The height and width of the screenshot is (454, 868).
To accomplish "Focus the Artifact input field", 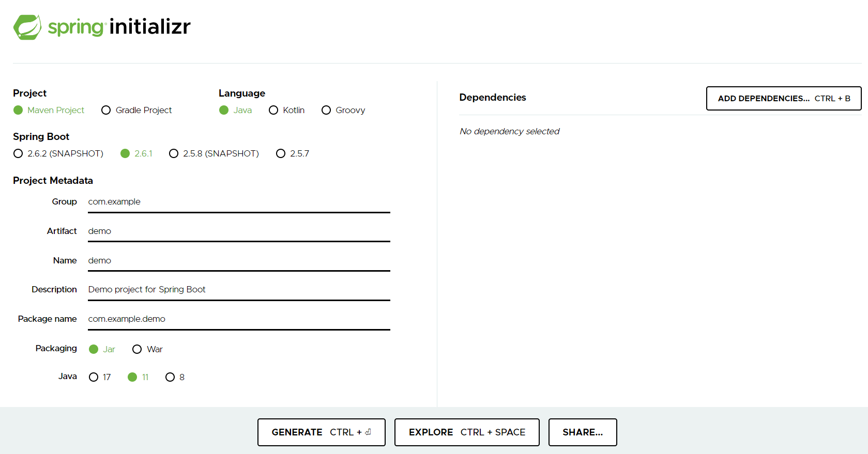I will click(239, 231).
